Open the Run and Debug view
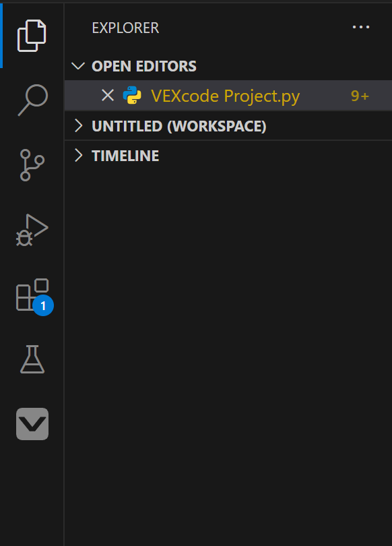The image size is (392, 546). pyautogui.click(x=32, y=229)
